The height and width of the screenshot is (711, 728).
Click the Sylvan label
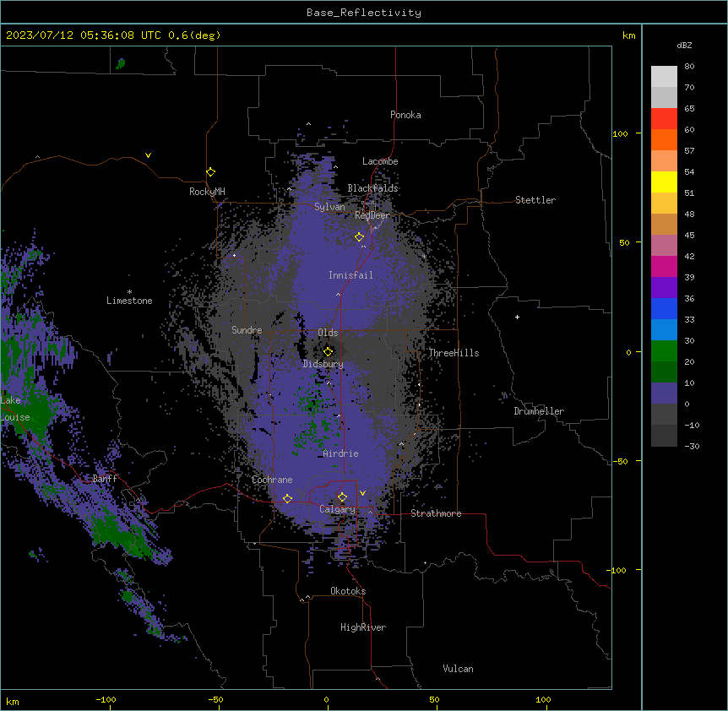329,207
